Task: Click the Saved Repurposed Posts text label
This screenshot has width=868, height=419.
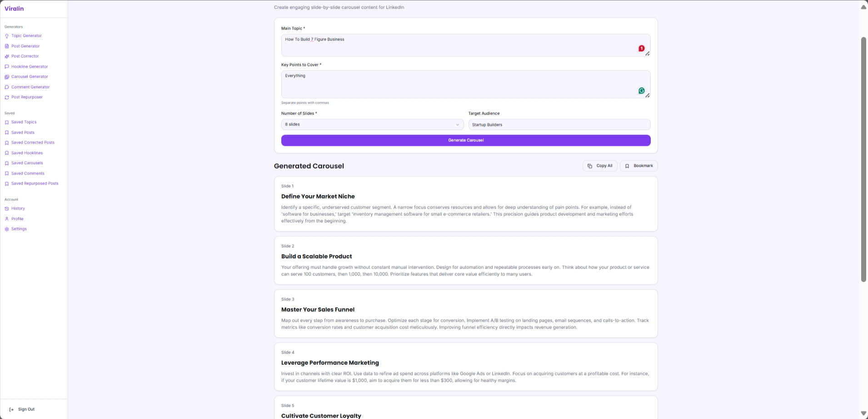Action: click(35, 184)
